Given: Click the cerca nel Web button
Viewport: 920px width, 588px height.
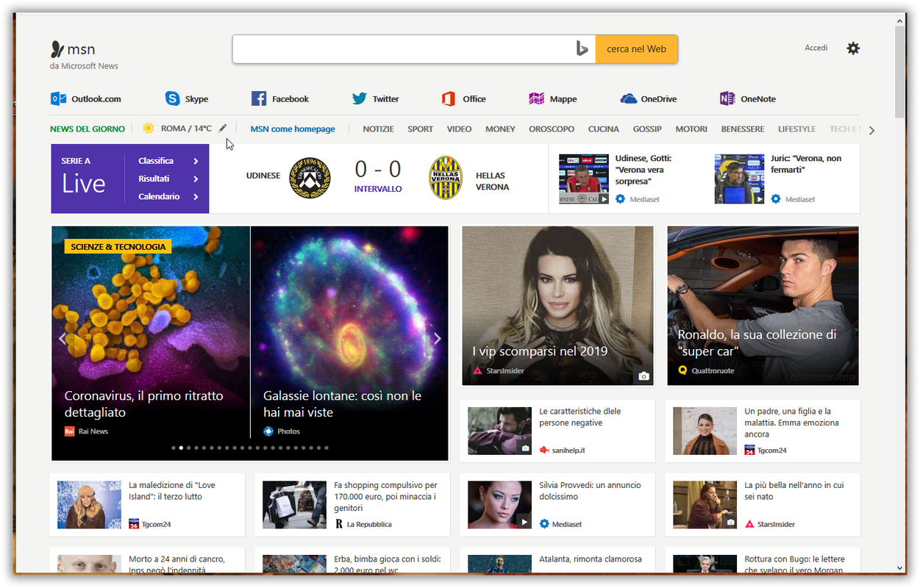Looking at the screenshot, I should click(x=636, y=49).
